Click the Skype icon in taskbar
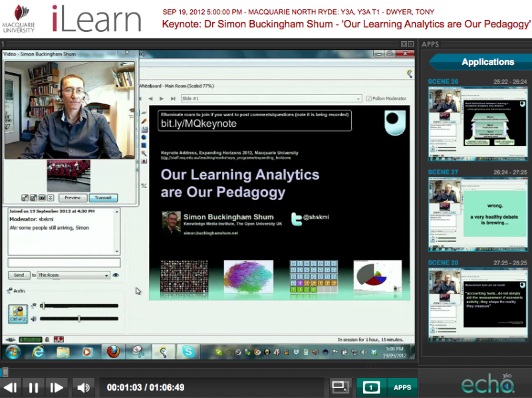 tap(188, 351)
